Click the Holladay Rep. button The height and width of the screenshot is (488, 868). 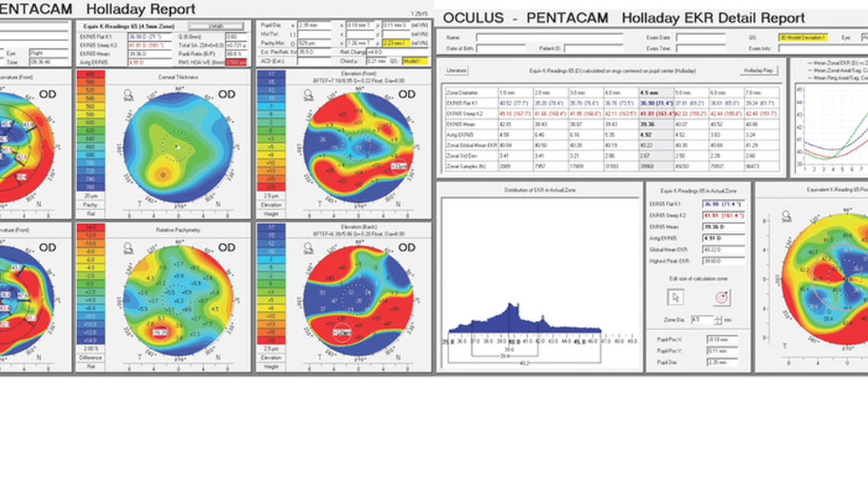point(760,70)
